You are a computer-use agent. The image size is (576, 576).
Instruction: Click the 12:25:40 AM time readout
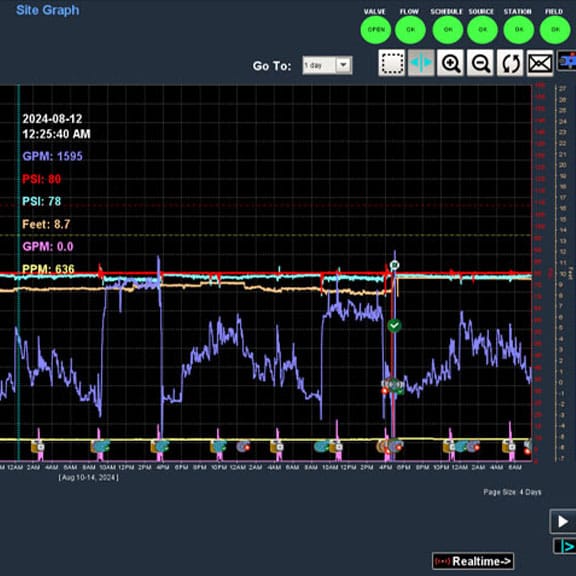coord(56,134)
